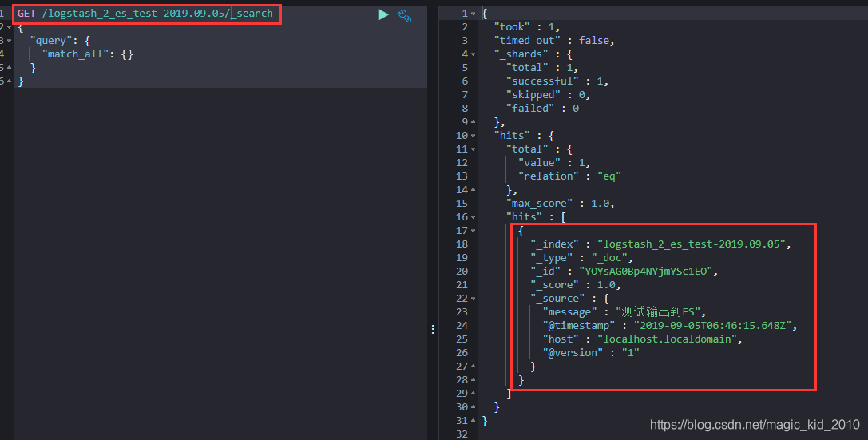Click the "@version" : "1" line
Image resolution: width=868 pixels, height=440 pixels.
[x=591, y=352]
